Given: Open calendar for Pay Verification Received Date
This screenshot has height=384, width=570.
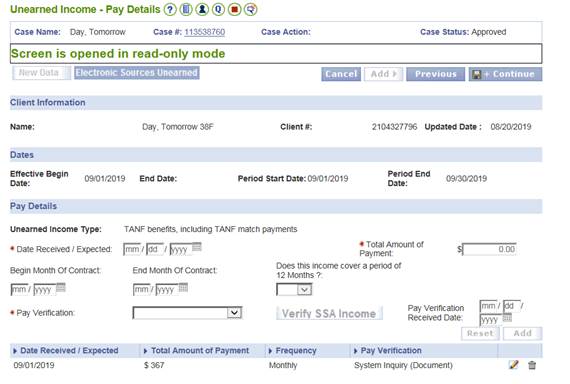Looking at the screenshot, I should 507,318.
